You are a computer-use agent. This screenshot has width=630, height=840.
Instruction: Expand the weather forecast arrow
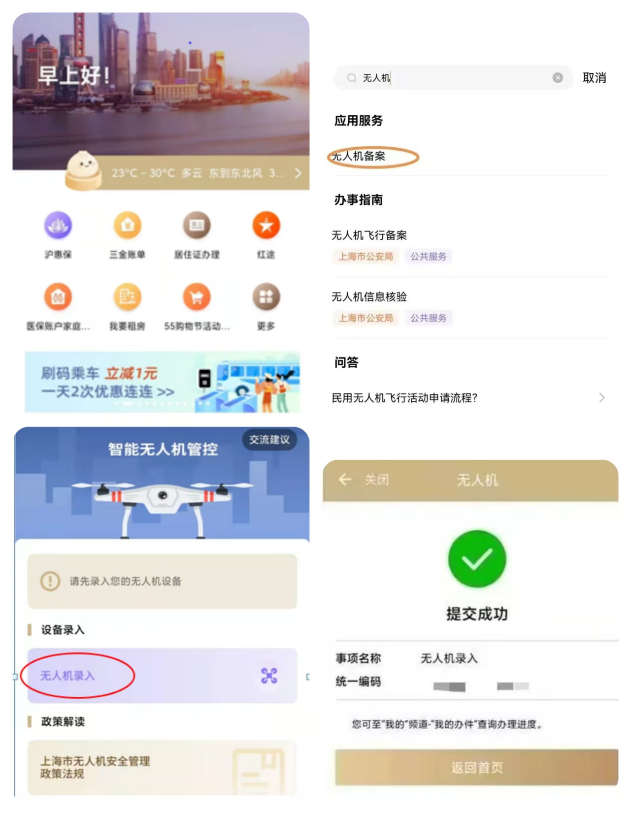pos(298,173)
